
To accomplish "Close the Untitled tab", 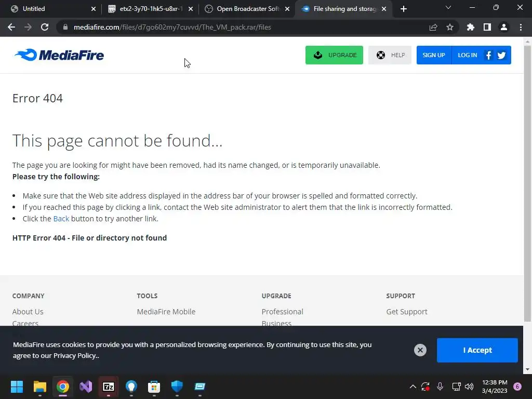I will coord(94,9).
